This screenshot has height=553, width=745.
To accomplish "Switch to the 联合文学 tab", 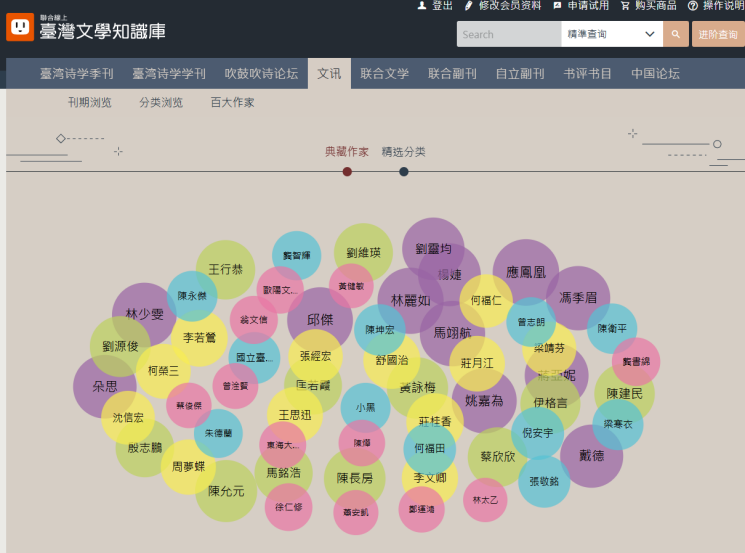I will (x=384, y=74).
